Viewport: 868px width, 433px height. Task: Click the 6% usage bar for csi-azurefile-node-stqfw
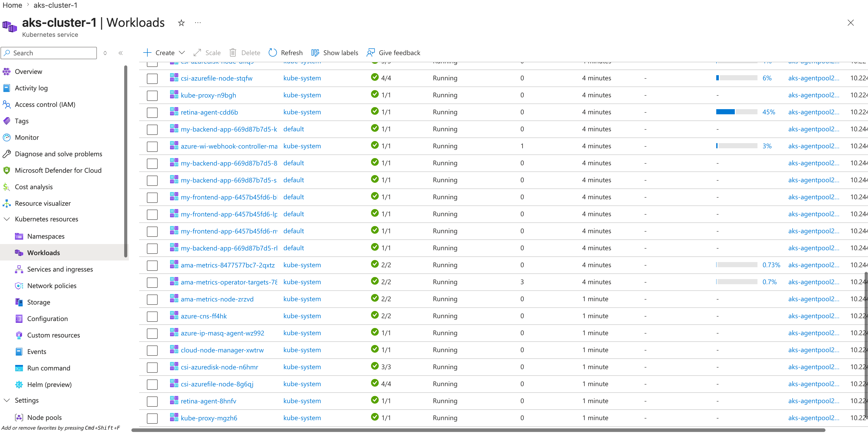pyautogui.click(x=737, y=78)
